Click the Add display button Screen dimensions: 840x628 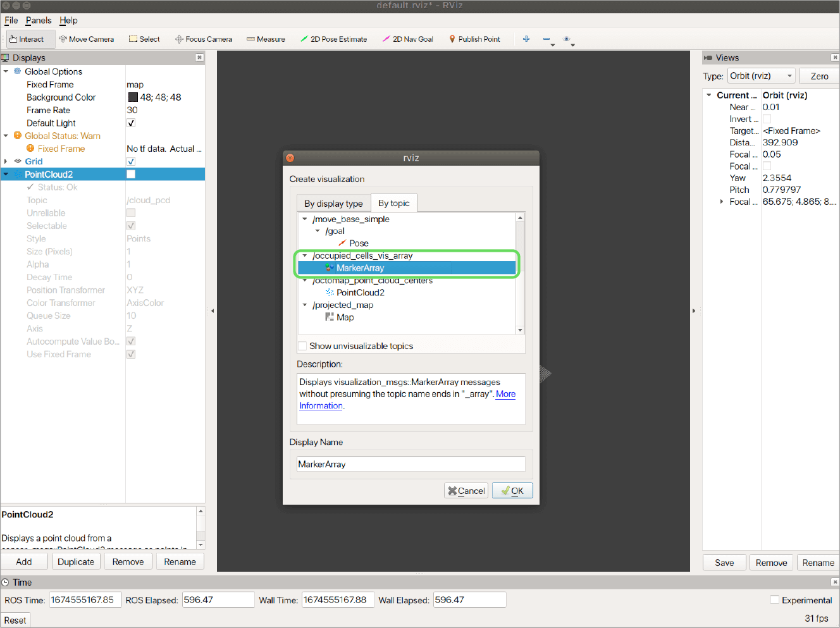[x=24, y=562]
